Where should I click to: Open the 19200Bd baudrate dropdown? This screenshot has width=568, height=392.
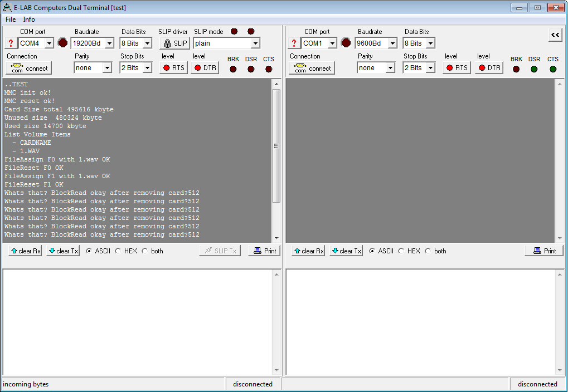point(110,43)
